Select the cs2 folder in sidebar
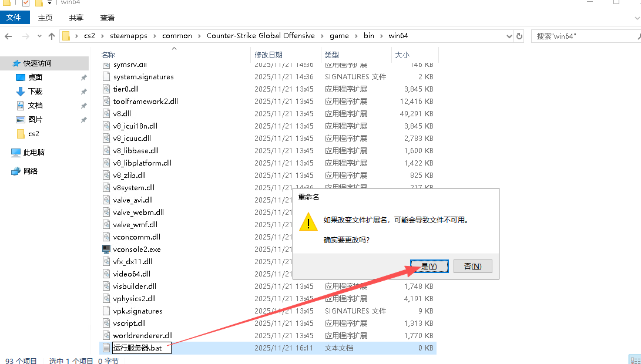 [x=33, y=134]
